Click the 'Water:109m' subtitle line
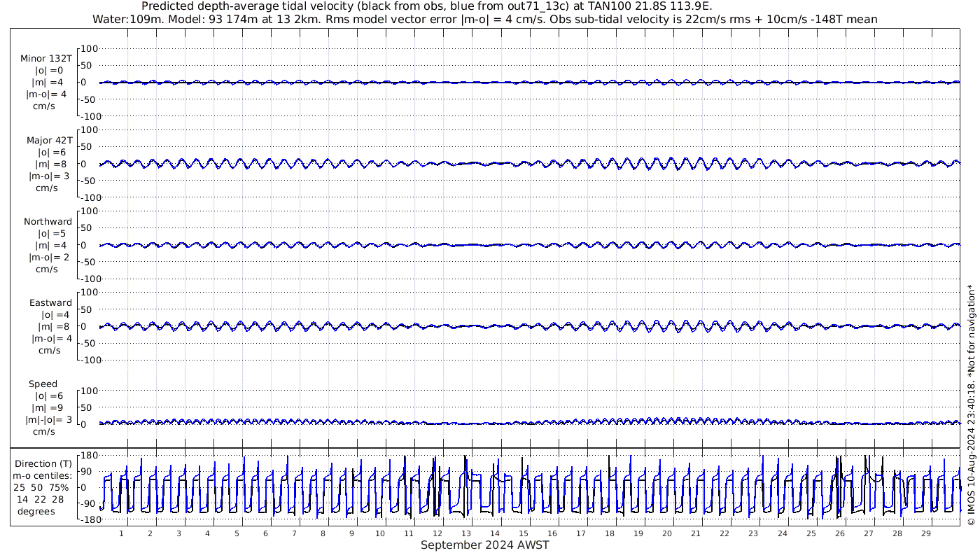Screen dimensions: 980x560 click(x=484, y=19)
